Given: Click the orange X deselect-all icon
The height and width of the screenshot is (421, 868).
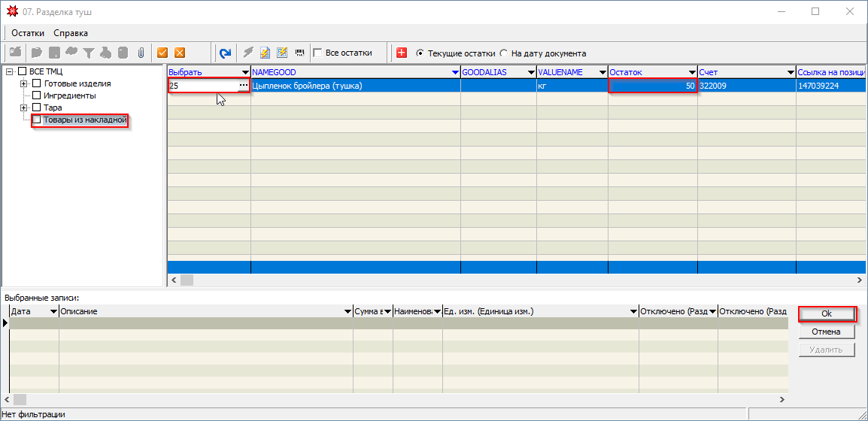Looking at the screenshot, I should (x=180, y=53).
